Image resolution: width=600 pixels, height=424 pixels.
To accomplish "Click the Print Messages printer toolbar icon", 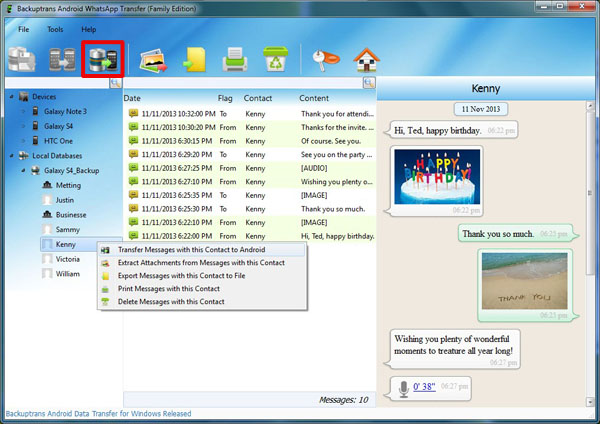I will click(x=235, y=59).
